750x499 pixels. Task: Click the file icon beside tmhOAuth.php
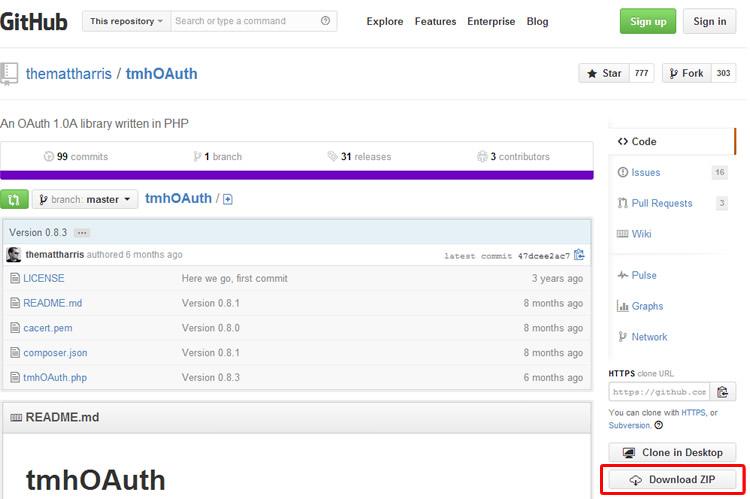tap(15, 377)
